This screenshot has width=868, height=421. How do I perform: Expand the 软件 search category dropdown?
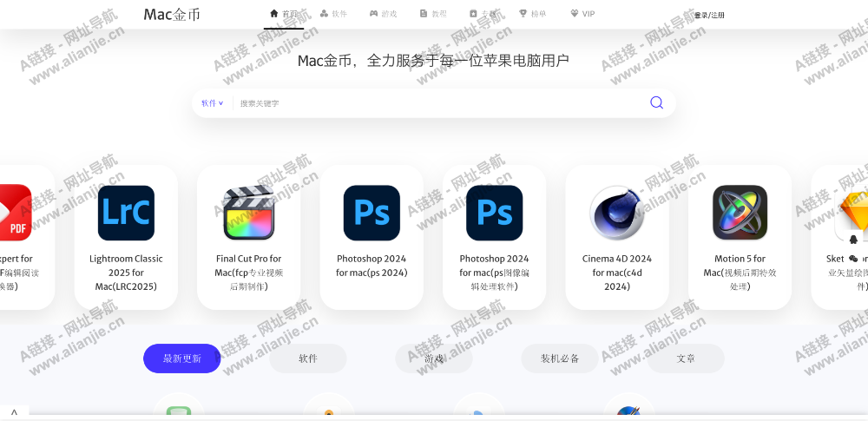[x=212, y=103]
